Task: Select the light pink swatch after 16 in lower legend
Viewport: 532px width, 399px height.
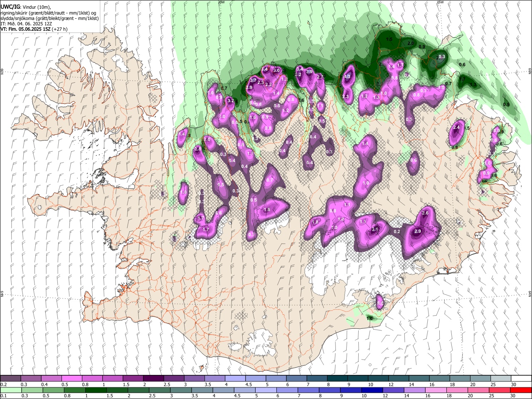Action: (x=436, y=390)
